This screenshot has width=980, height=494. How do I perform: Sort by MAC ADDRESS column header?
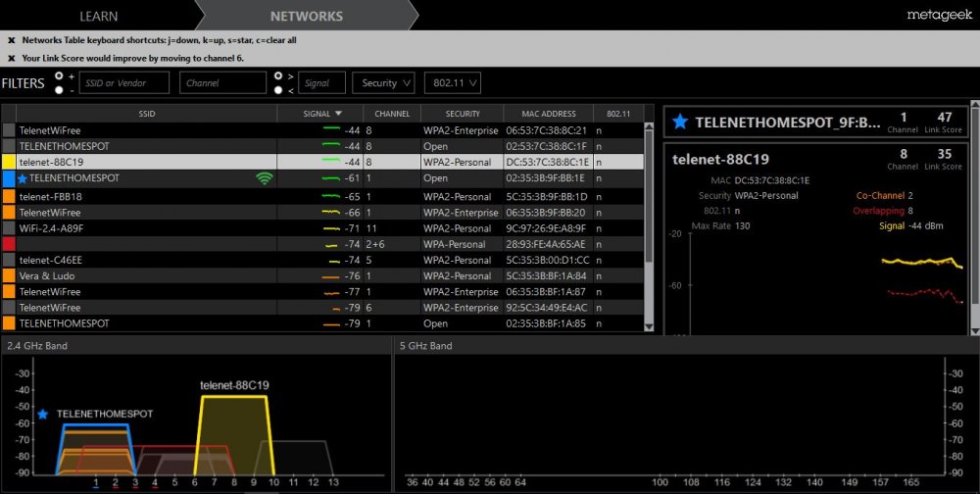click(x=549, y=114)
